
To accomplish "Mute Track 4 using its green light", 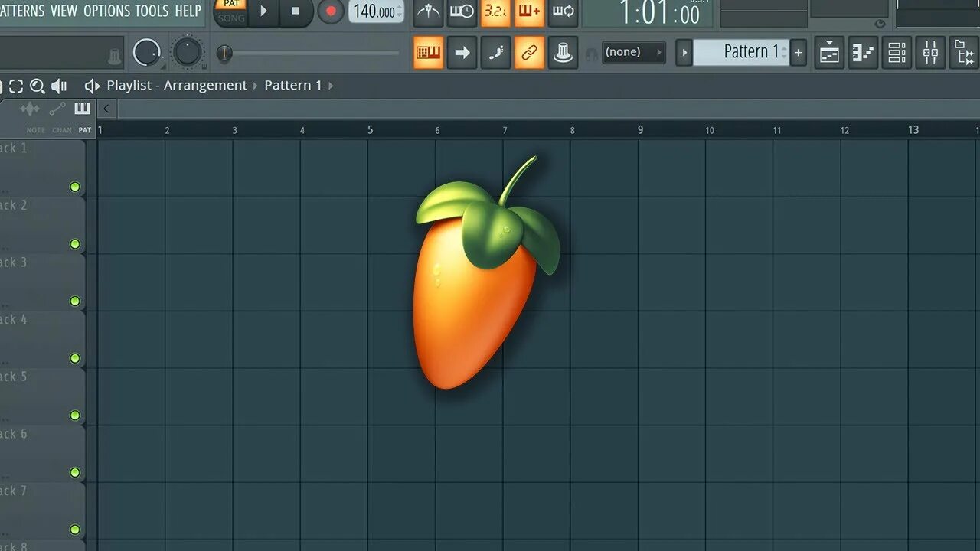I will [x=75, y=358].
